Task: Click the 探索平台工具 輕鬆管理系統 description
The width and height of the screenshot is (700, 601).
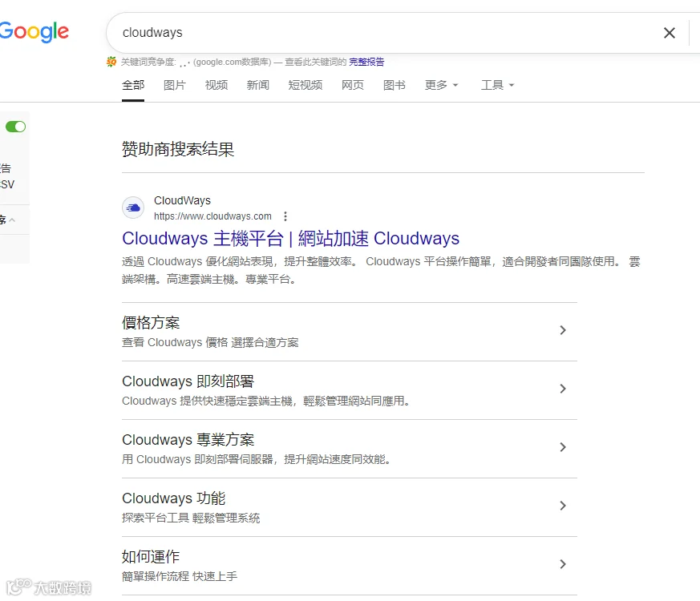Action: point(191,518)
